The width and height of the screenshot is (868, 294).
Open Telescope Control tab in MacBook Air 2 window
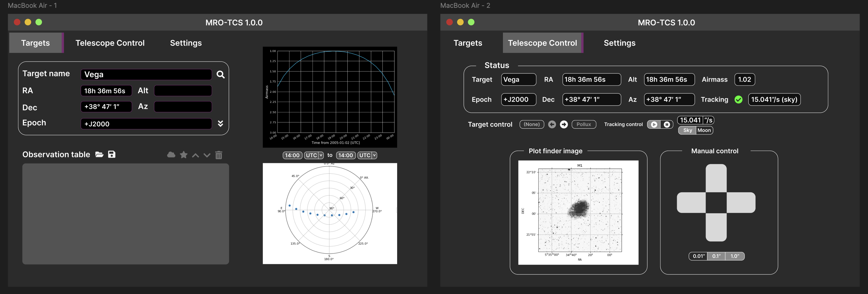click(543, 43)
